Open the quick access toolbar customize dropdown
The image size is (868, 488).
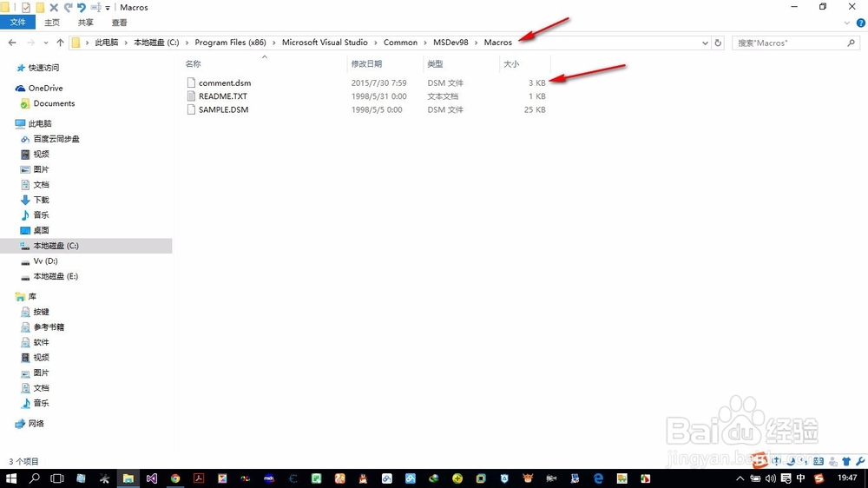pos(108,8)
